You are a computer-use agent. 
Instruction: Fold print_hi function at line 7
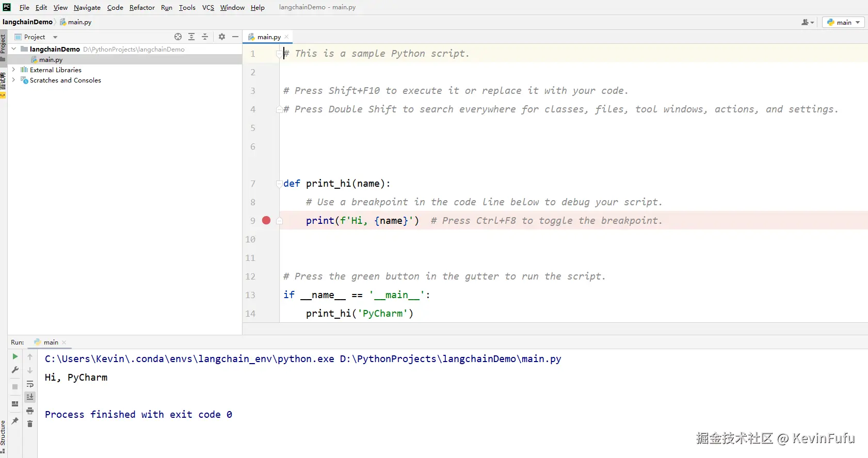click(279, 183)
